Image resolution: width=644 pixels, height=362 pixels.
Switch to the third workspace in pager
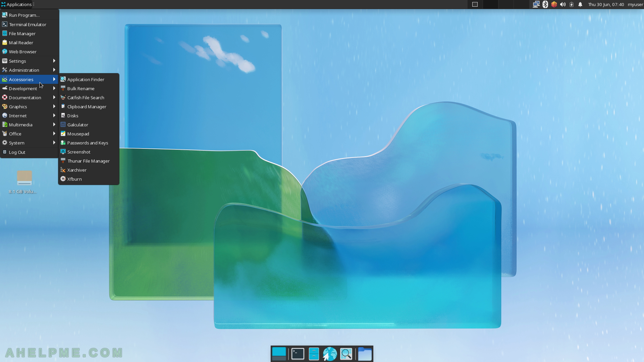point(506,4)
